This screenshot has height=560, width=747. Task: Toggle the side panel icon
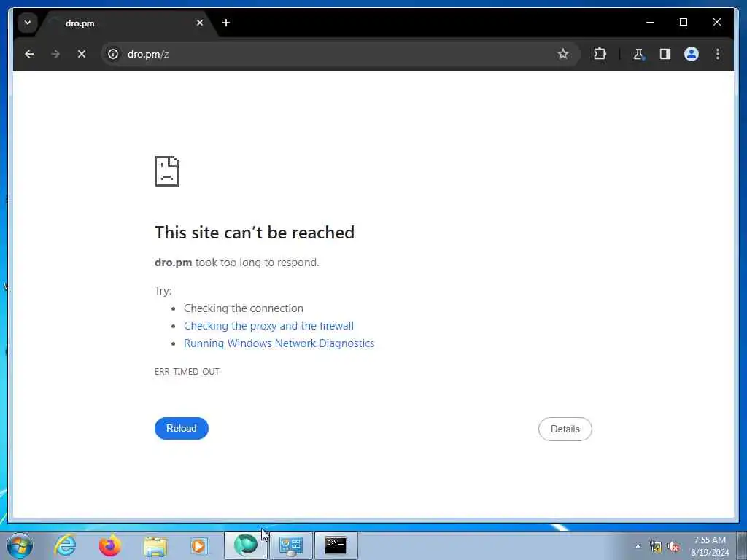(665, 54)
